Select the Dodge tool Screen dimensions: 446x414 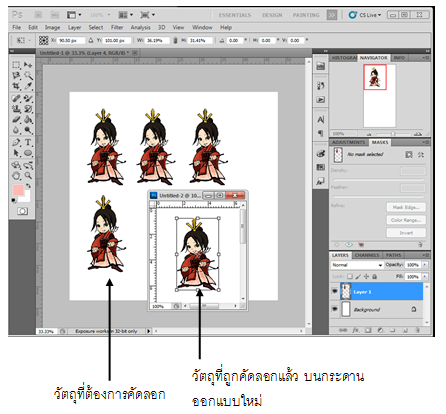point(28,130)
